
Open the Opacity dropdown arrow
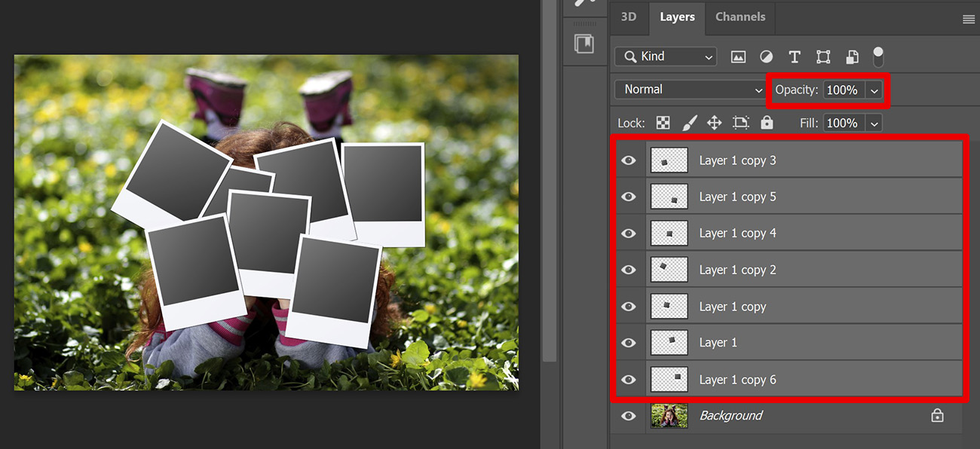tap(873, 90)
